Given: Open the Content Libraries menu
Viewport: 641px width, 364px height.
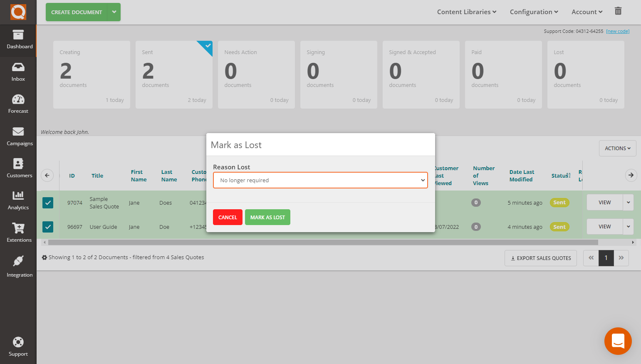Looking at the screenshot, I should (x=466, y=12).
